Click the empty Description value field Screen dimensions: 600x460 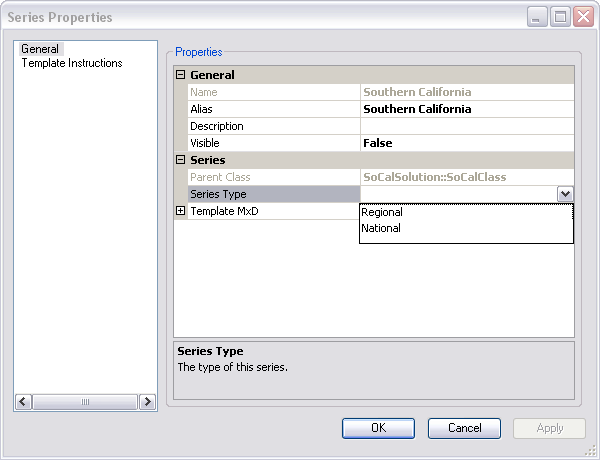click(466, 126)
